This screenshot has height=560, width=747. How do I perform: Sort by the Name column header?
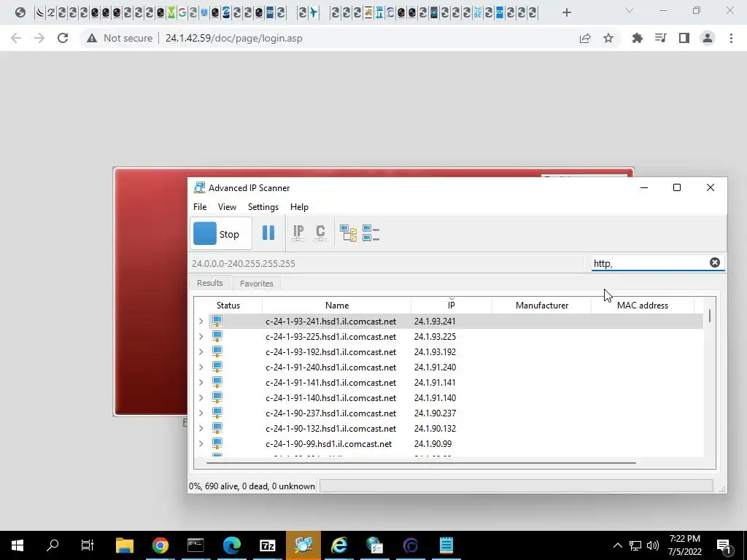point(337,306)
